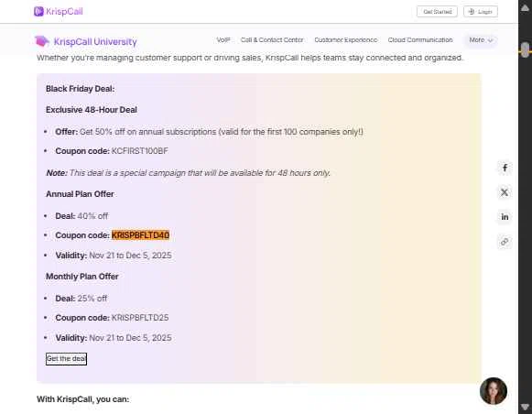
Task: Open the Cloud Communication menu
Action: [x=420, y=40]
